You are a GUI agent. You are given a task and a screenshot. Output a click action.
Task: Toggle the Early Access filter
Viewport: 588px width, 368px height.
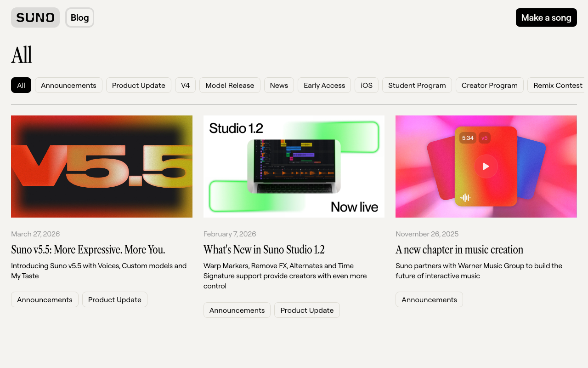point(324,85)
